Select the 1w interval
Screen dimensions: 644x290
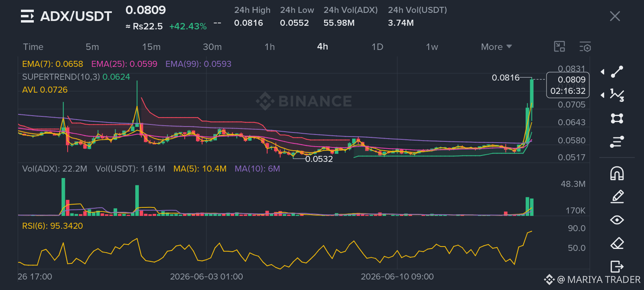(432, 47)
